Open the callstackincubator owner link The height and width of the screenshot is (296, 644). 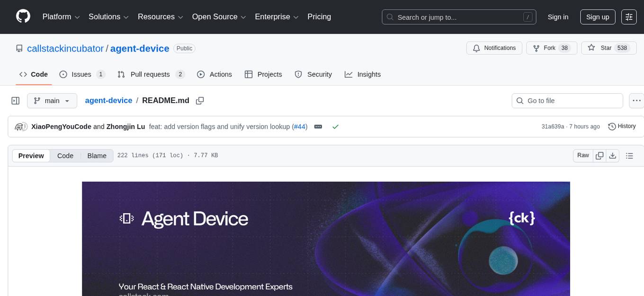pyautogui.click(x=65, y=48)
